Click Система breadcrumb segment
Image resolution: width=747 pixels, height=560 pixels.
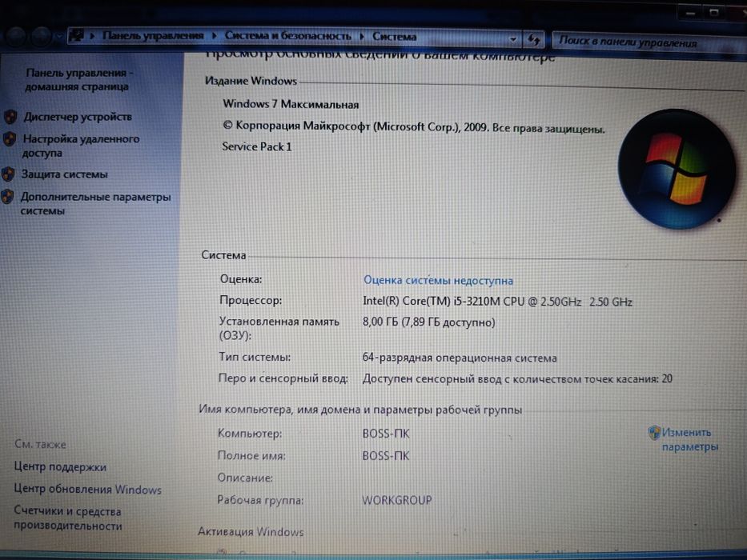pos(395,36)
